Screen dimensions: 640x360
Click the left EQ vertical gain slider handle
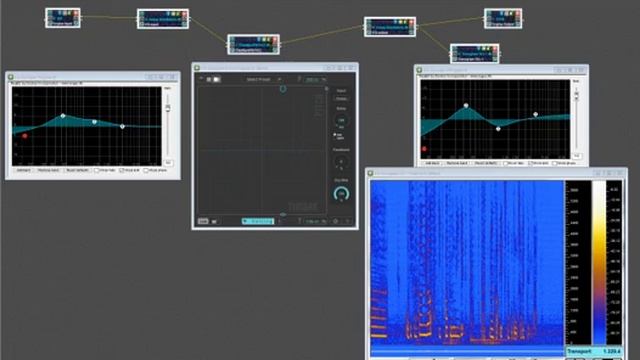pyautogui.click(x=167, y=108)
